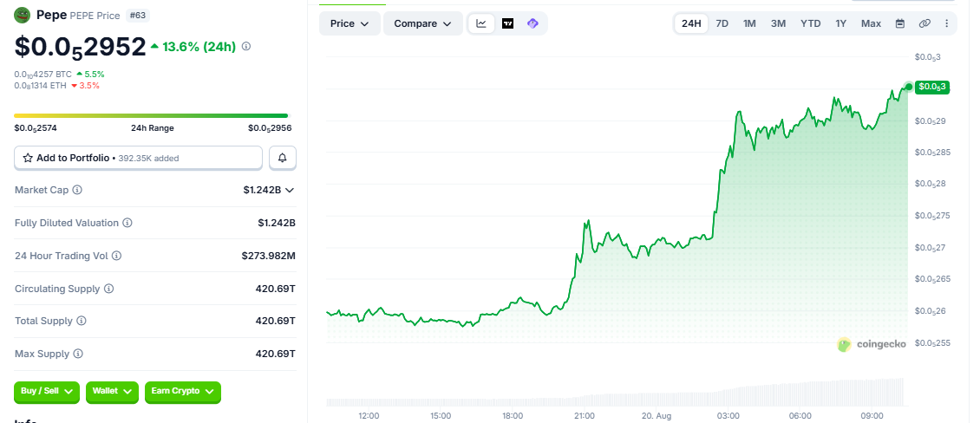Open the Buy / Sell dropdown
Image resolution: width=980 pixels, height=423 pixels.
[47, 391]
